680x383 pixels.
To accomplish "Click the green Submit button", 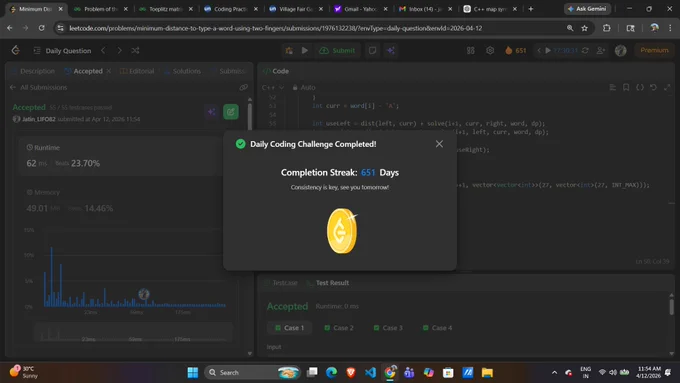I will (x=337, y=51).
